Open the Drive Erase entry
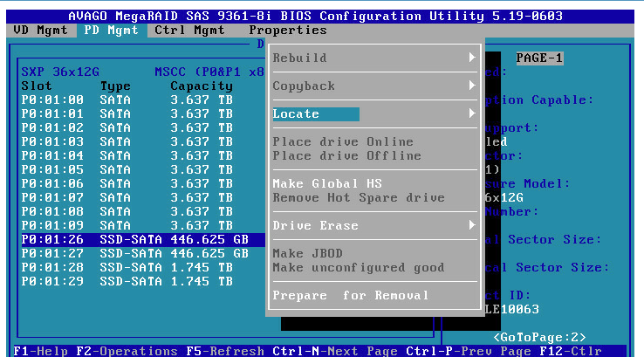644x357 pixels. pyautogui.click(x=315, y=225)
